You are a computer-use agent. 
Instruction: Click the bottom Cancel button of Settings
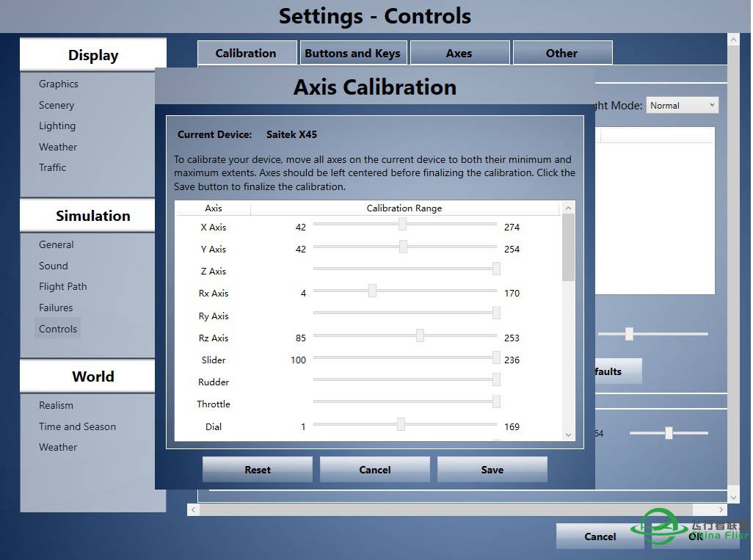(x=600, y=537)
